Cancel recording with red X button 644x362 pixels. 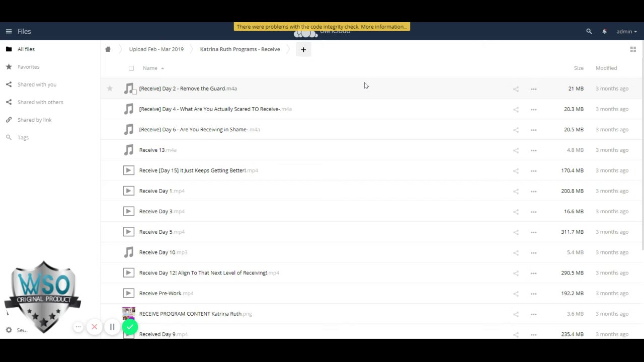[x=94, y=327]
